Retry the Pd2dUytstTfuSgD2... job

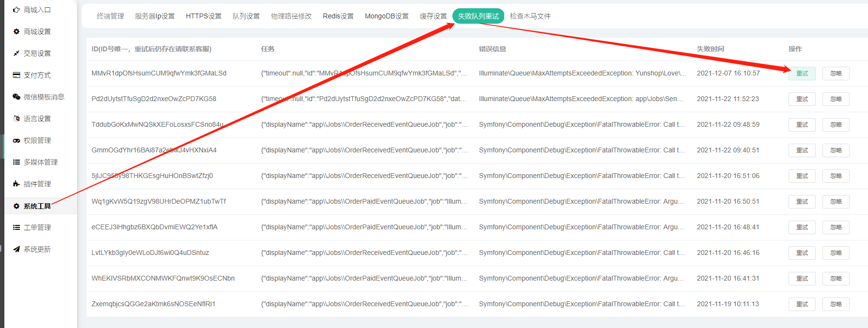(x=802, y=99)
